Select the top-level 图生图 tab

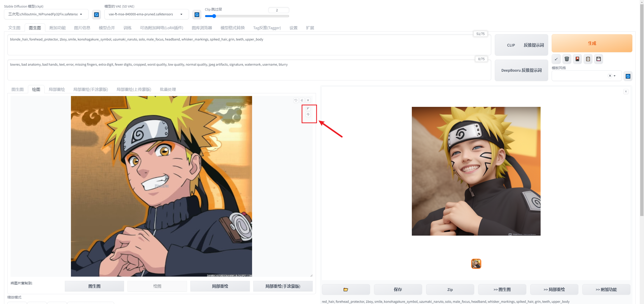coord(35,28)
